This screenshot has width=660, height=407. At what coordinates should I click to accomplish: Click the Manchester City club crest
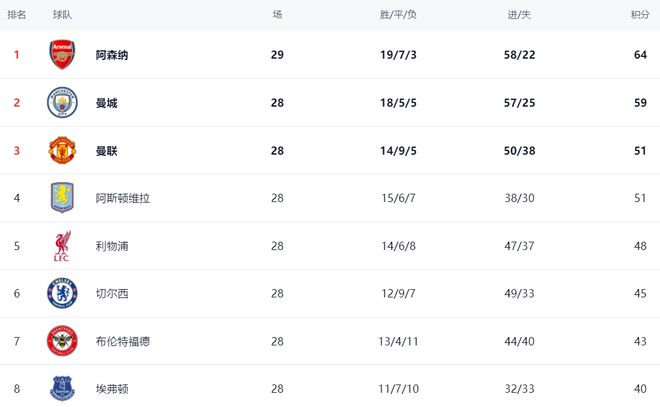[62, 102]
